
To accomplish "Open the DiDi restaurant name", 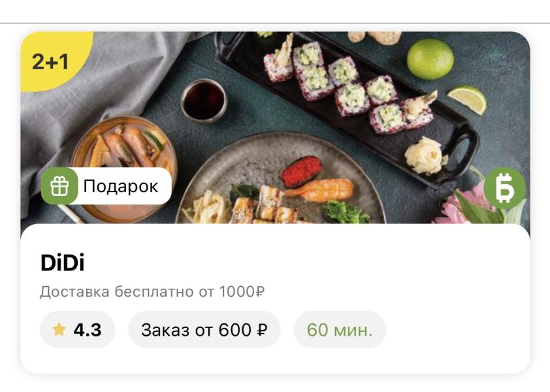I will click(x=63, y=263).
